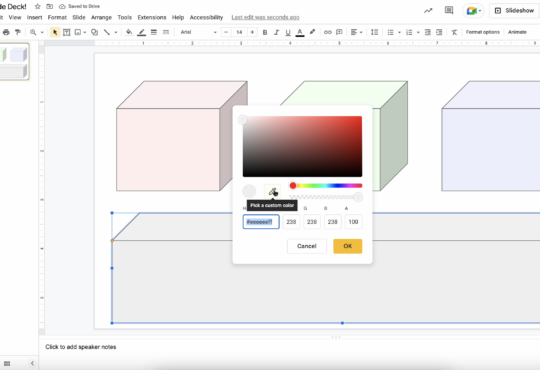540x370 pixels.
Task: Open the Tools menu
Action: click(125, 17)
